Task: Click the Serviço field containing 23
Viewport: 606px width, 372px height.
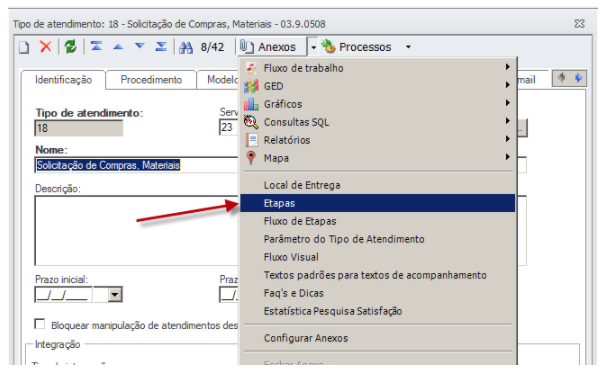Action: coord(229,127)
